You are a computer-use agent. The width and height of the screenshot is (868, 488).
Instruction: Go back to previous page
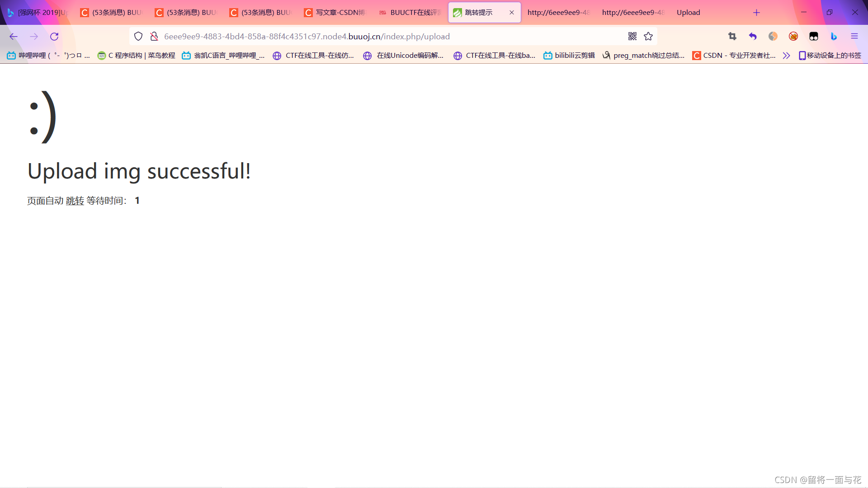[14, 37]
